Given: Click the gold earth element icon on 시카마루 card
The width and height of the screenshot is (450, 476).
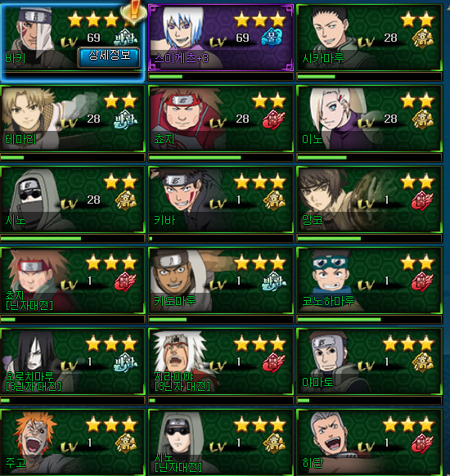Looking at the screenshot, I should point(422,38).
